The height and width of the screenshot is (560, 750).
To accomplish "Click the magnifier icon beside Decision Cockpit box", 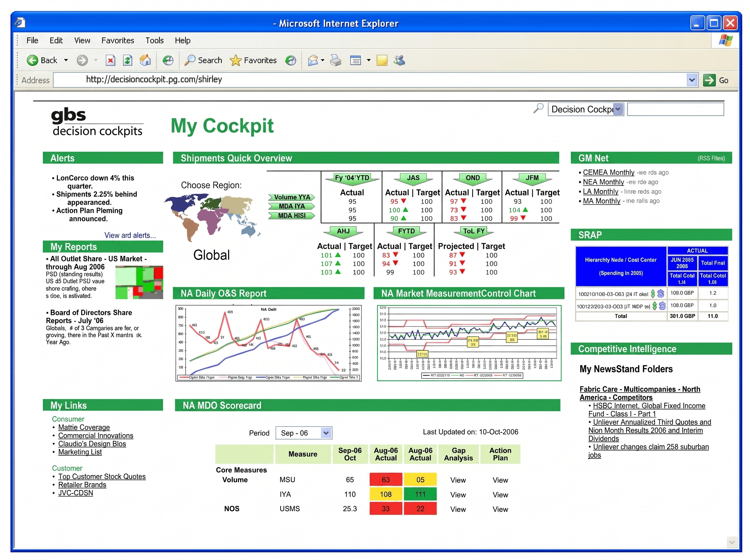I will [538, 108].
